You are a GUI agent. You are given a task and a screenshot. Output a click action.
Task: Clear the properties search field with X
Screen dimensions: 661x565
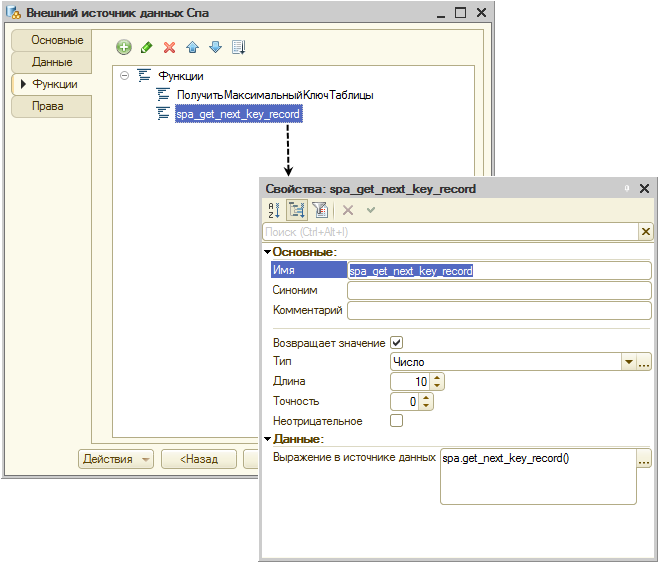point(645,232)
